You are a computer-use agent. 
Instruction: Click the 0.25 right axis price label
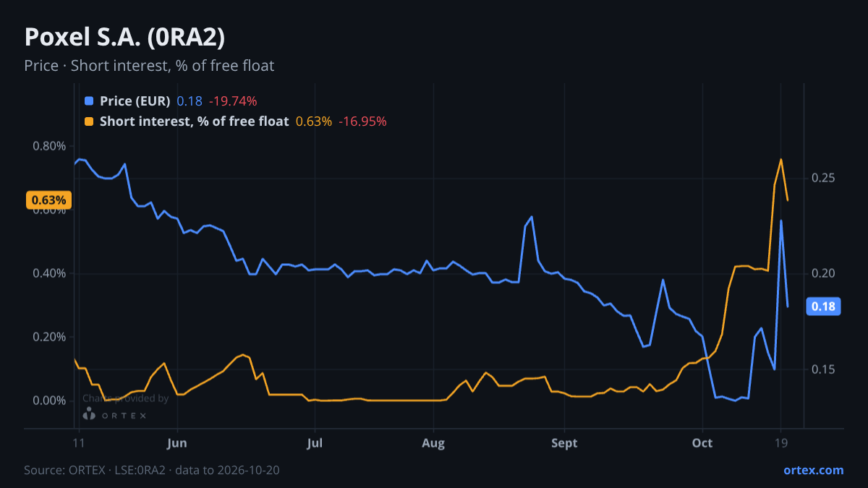(824, 178)
